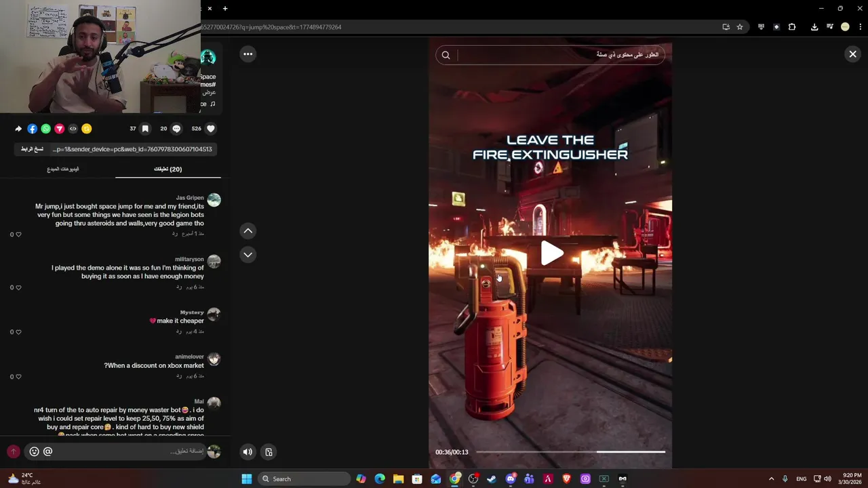868x488 pixels.
Task: Save video with the bookmark icon
Action: pos(145,129)
